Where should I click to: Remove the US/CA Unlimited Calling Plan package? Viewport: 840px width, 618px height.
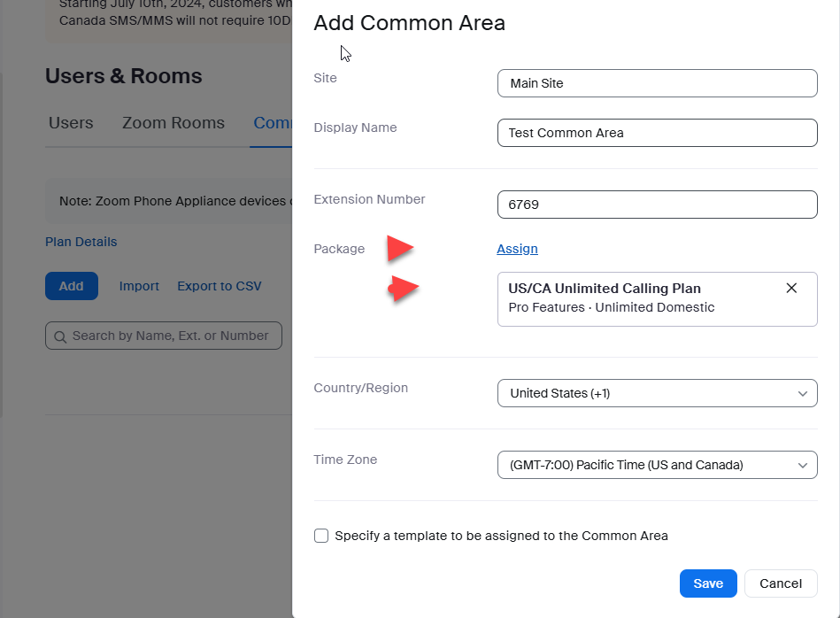tap(791, 288)
